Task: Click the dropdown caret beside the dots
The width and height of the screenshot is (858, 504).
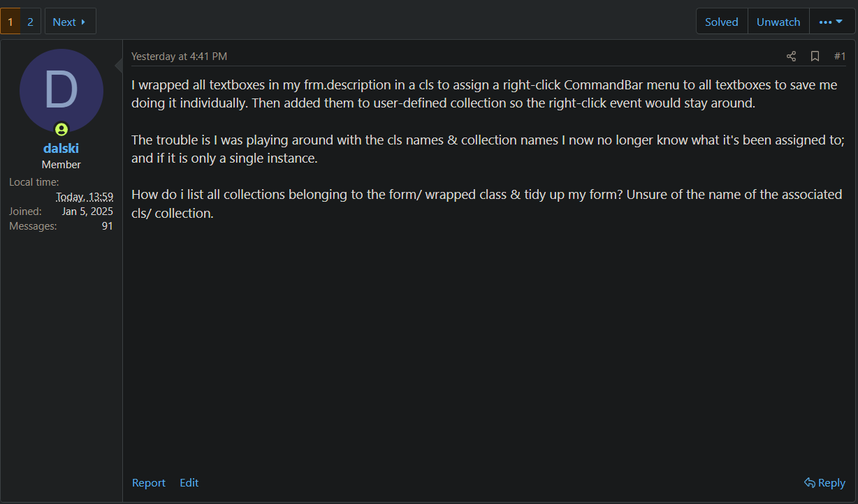Action: click(x=839, y=22)
